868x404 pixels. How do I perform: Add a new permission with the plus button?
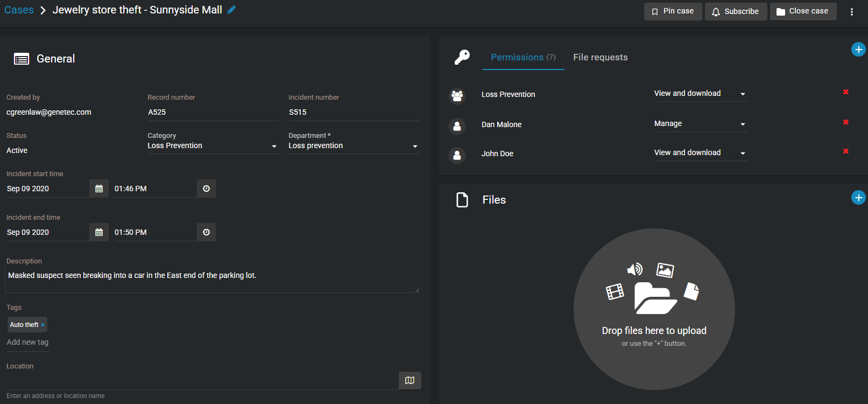point(858,50)
